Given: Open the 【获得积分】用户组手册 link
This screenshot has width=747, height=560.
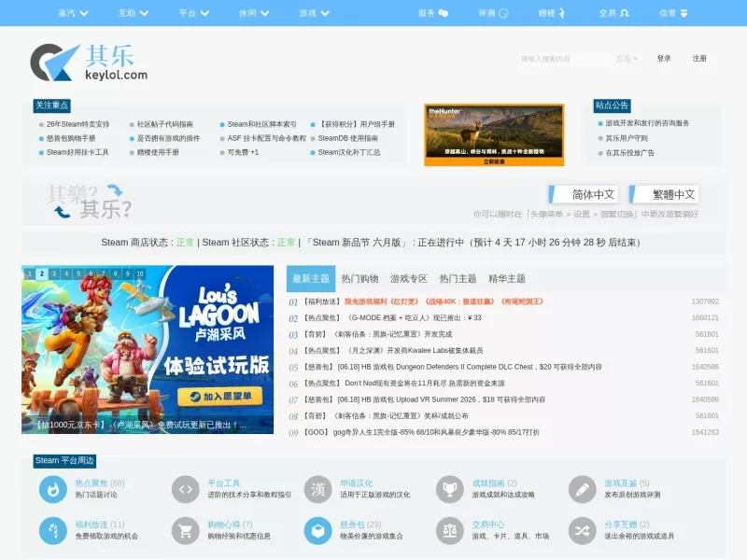Looking at the screenshot, I should (x=357, y=124).
